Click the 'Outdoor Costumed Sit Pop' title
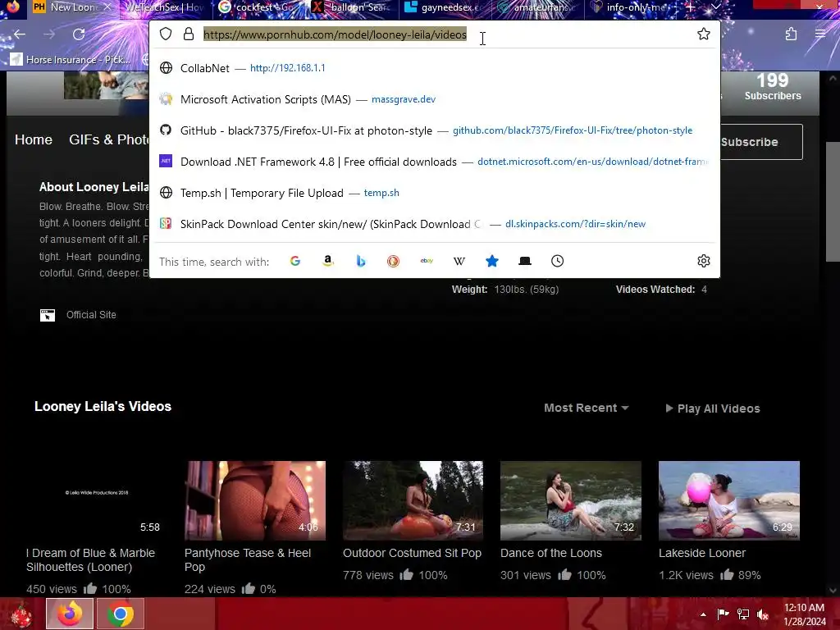 pos(412,553)
